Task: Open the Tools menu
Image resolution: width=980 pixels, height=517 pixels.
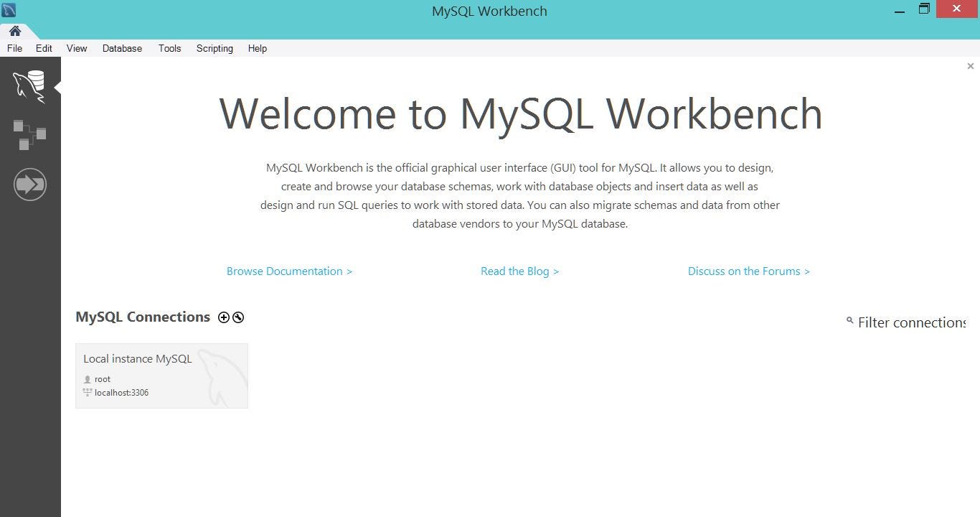Action: (x=169, y=48)
